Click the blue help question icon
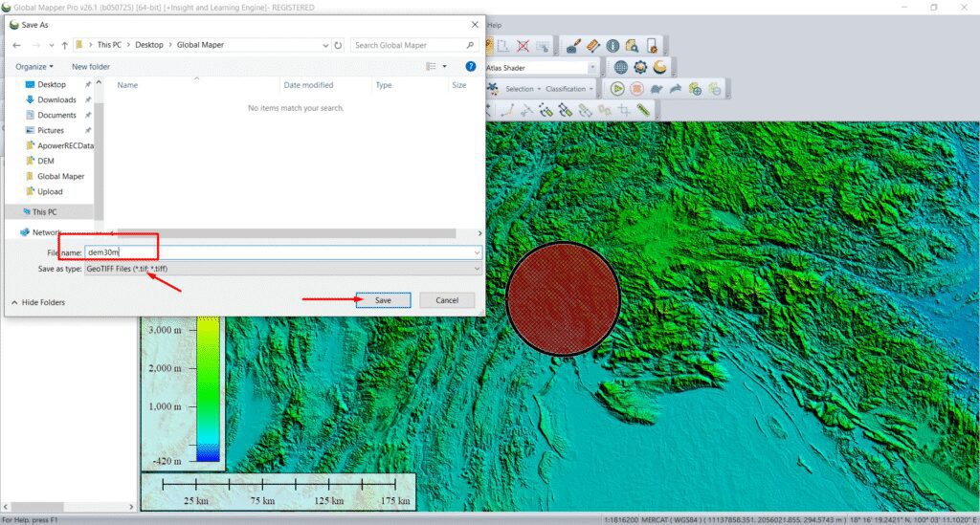This screenshot has width=980, height=525. pos(471,66)
